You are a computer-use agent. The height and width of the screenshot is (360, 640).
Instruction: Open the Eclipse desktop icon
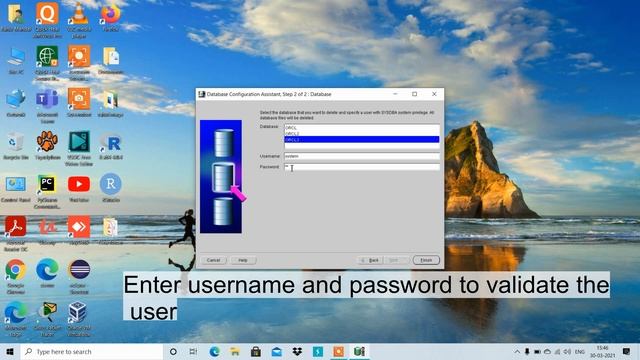(79, 276)
